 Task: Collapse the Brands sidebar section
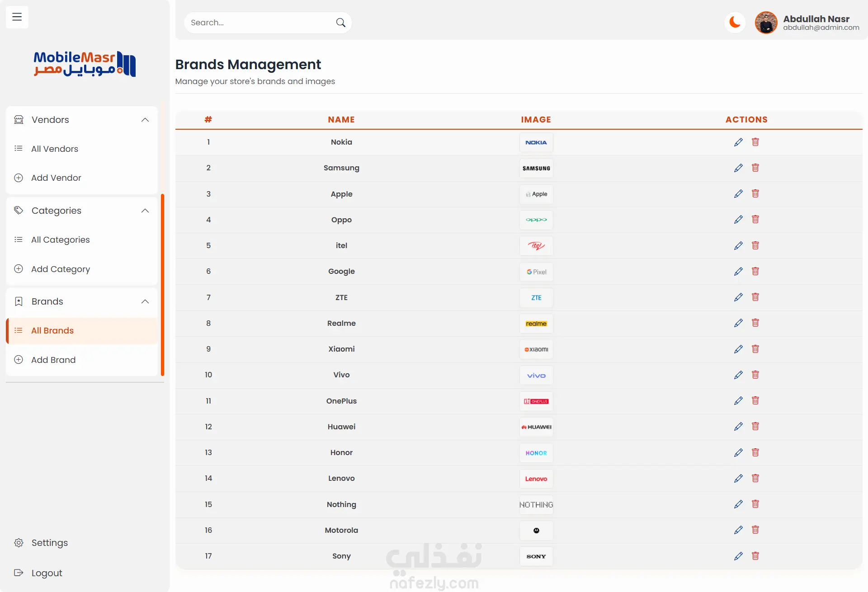tap(145, 301)
